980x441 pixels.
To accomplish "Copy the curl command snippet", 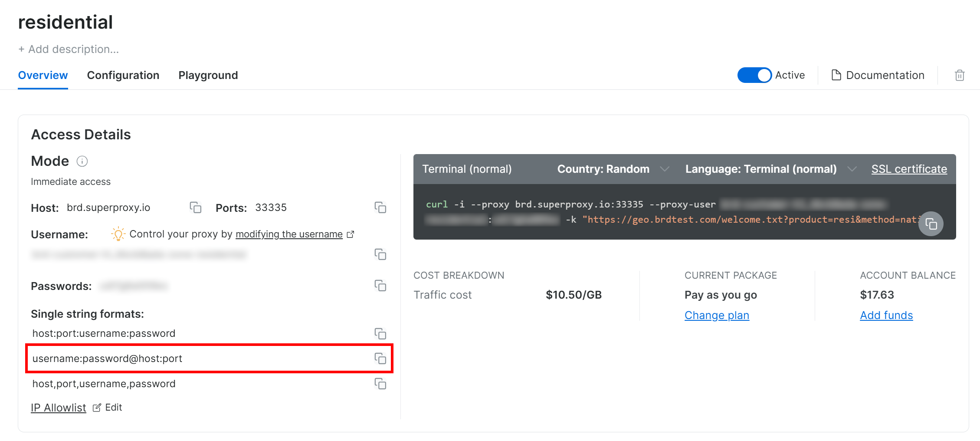I will coord(931,224).
